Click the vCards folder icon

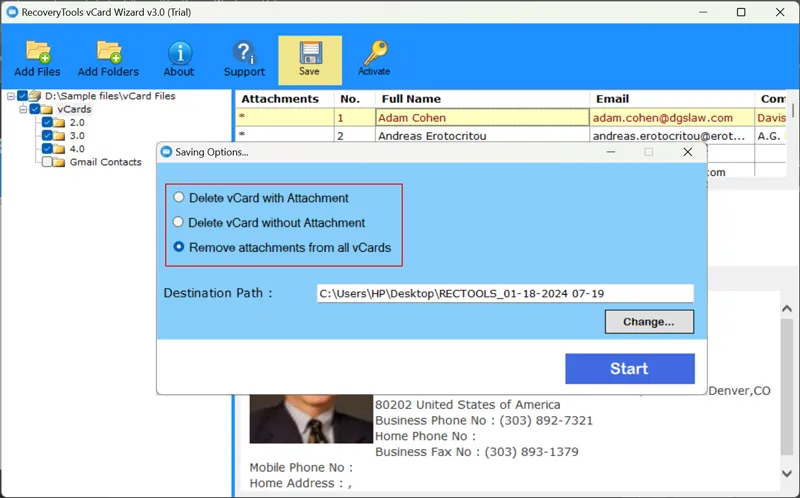tap(47, 109)
